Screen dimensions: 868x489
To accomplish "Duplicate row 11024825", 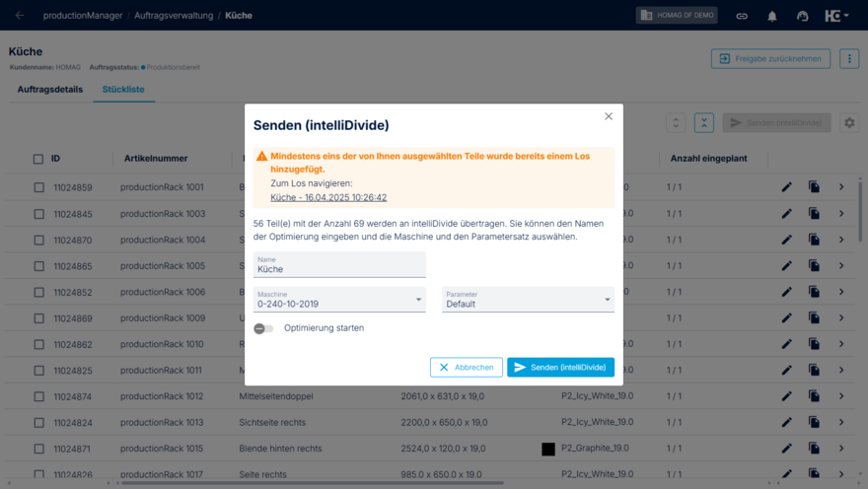I will click(x=814, y=370).
